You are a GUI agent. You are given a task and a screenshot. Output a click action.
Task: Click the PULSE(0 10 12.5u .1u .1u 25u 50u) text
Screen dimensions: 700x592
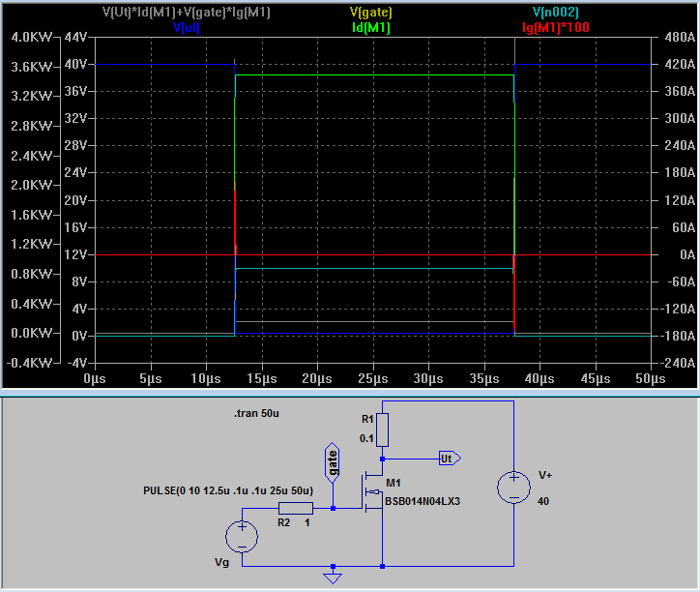228,490
